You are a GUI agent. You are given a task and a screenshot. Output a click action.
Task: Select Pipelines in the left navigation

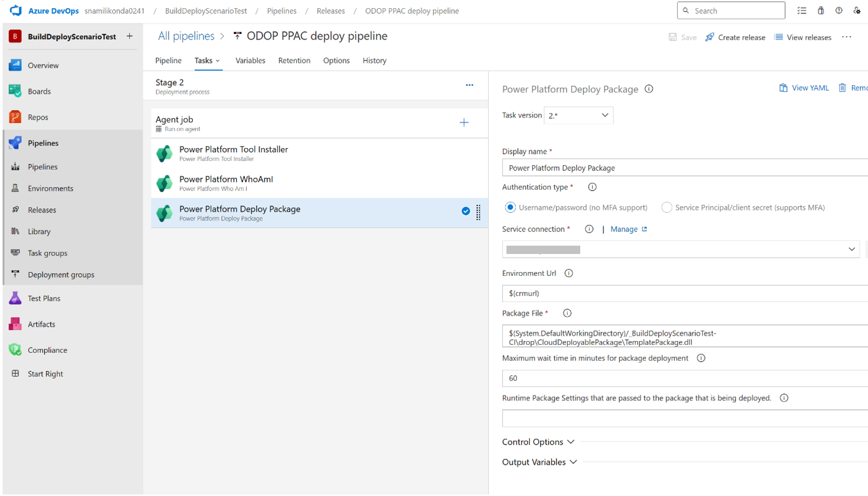click(43, 143)
